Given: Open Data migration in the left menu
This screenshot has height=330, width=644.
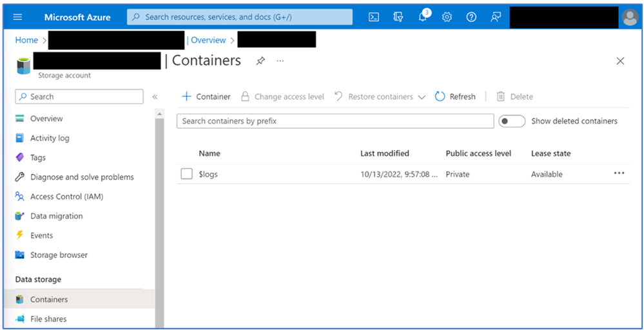Looking at the screenshot, I should click(56, 216).
